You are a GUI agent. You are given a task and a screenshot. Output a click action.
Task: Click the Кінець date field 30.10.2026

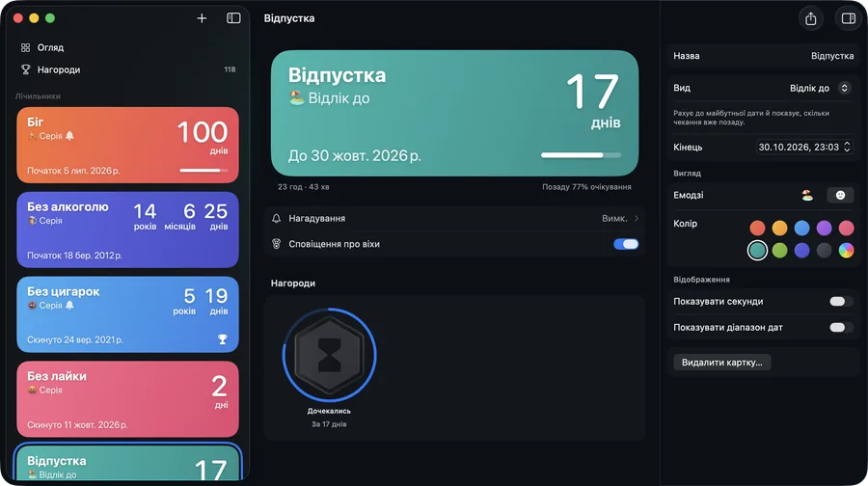tap(799, 147)
